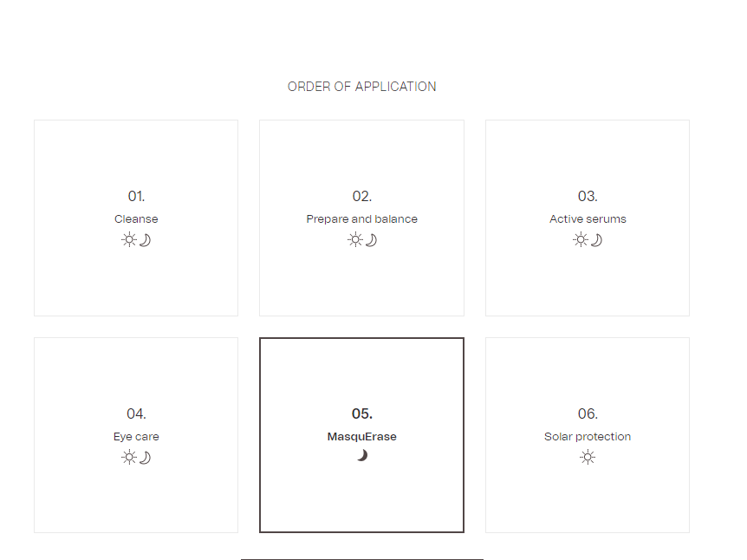This screenshot has height=560, width=747.
Task: Open the Cleanse step label
Action: pos(136,219)
